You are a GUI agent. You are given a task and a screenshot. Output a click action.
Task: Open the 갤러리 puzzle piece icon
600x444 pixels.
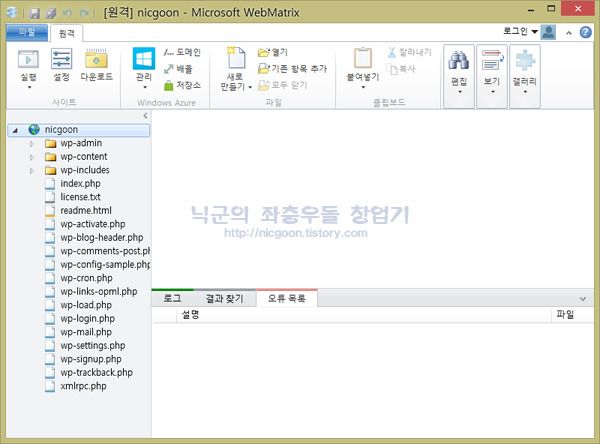[x=525, y=60]
